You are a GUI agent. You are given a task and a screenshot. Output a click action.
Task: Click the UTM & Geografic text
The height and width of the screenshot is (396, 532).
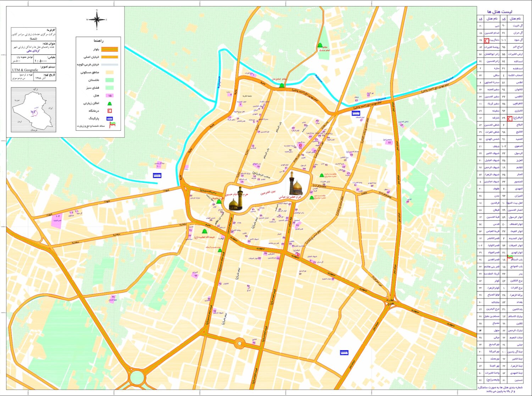pos(25,70)
